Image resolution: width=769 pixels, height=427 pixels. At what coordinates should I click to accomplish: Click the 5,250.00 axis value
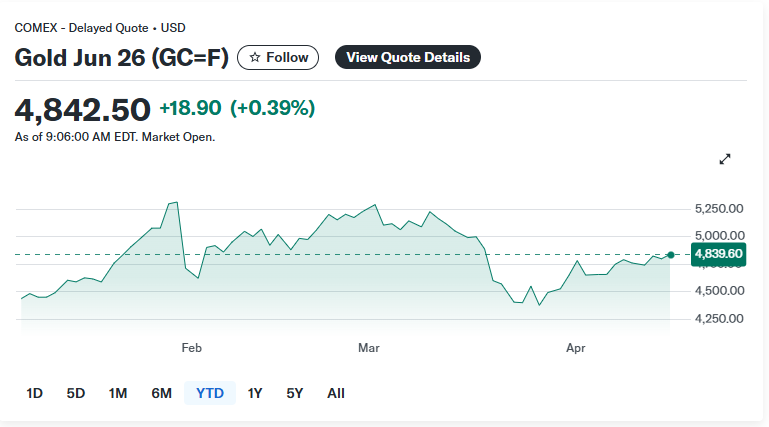coord(719,208)
